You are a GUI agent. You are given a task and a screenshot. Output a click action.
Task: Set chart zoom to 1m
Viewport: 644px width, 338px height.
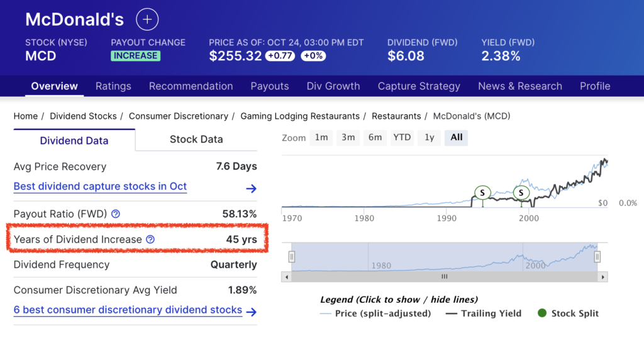point(321,138)
